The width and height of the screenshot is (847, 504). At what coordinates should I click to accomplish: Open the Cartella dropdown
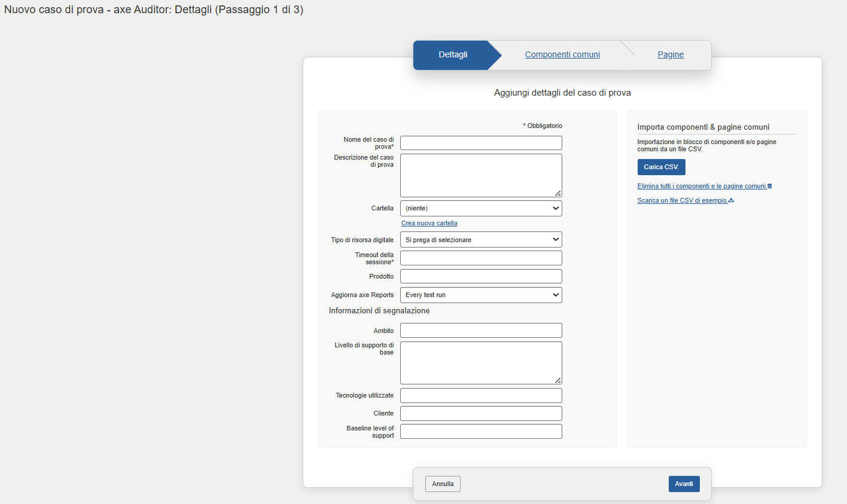click(480, 208)
